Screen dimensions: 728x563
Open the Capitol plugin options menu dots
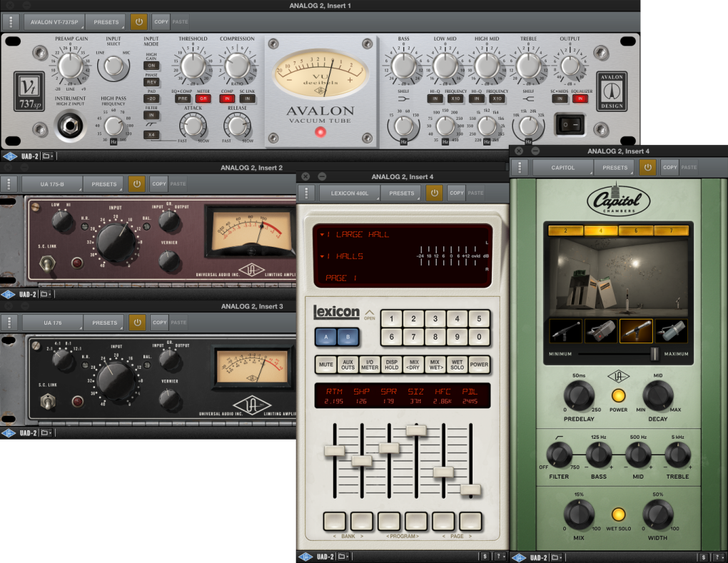point(520,167)
